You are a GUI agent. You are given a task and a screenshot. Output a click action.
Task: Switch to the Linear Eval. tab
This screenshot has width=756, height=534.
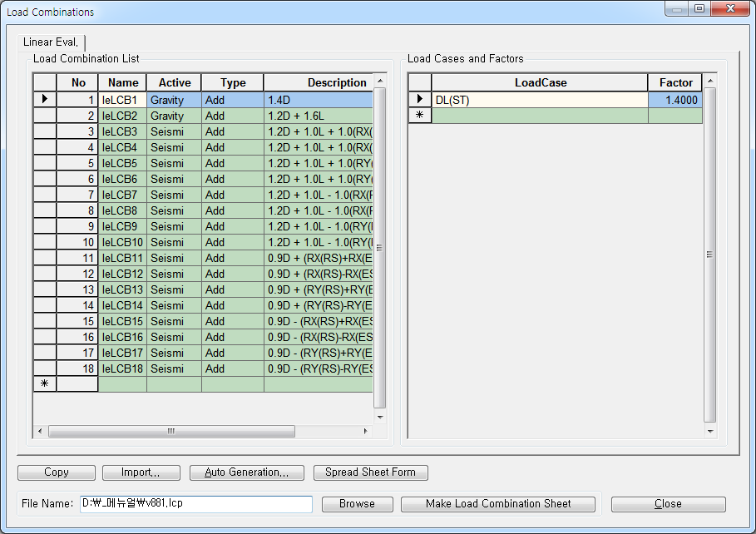click(51, 42)
